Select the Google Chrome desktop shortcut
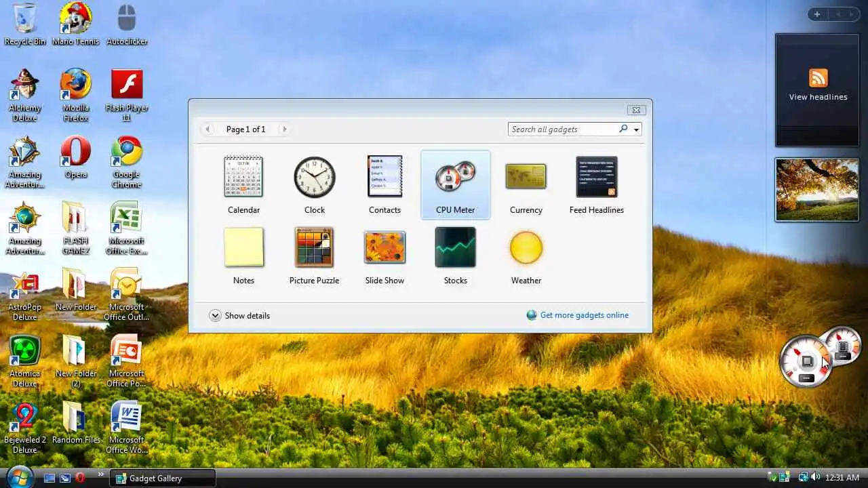868x488 pixels. click(127, 161)
